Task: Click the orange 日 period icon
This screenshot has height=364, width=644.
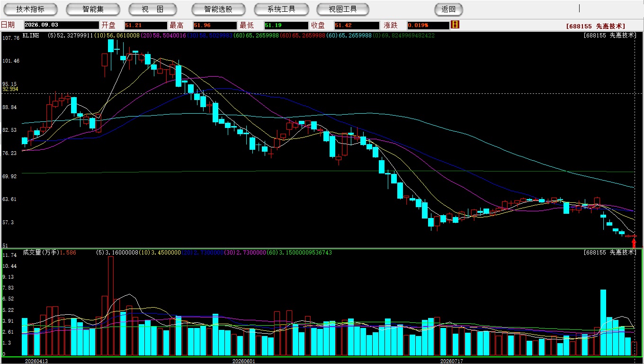Action: 455,25
